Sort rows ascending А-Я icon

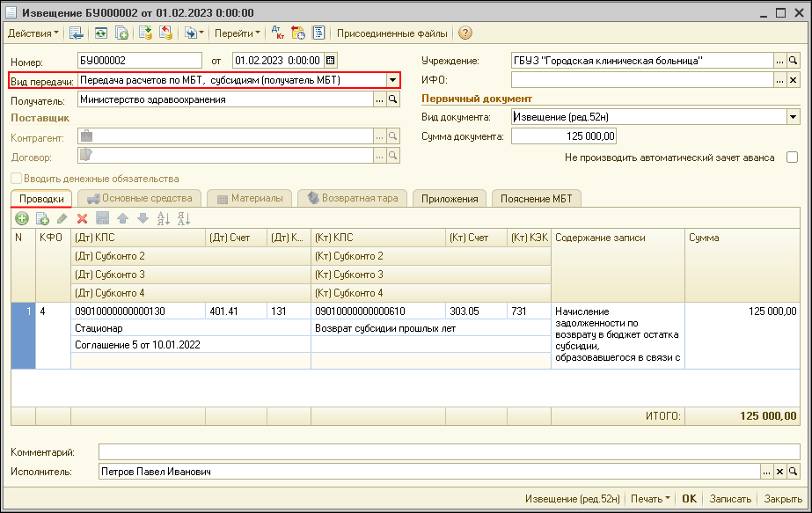[163, 219]
